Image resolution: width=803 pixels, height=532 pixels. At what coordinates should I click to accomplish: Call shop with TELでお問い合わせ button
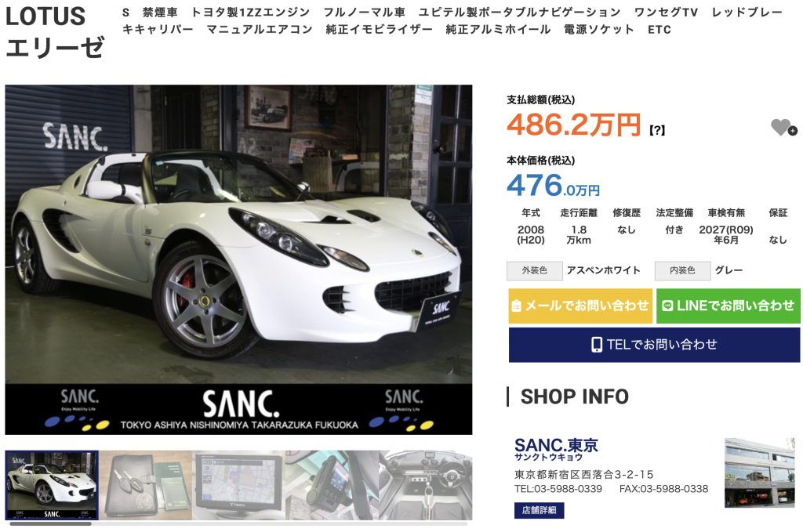[654, 345]
